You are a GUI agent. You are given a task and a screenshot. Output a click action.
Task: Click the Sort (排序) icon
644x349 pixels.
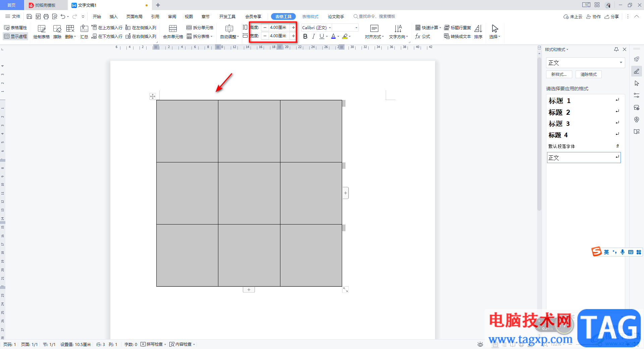point(478,32)
